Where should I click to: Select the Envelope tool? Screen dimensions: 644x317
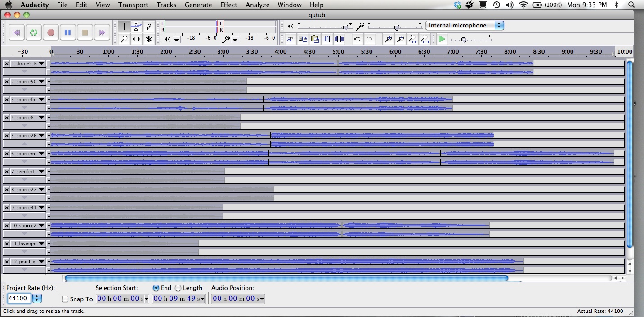click(136, 27)
